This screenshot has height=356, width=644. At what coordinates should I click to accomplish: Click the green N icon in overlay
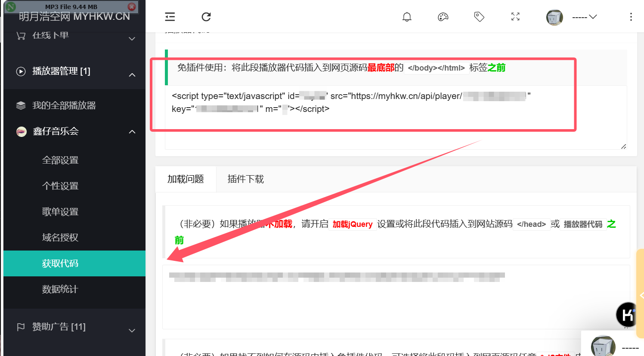click(10, 7)
